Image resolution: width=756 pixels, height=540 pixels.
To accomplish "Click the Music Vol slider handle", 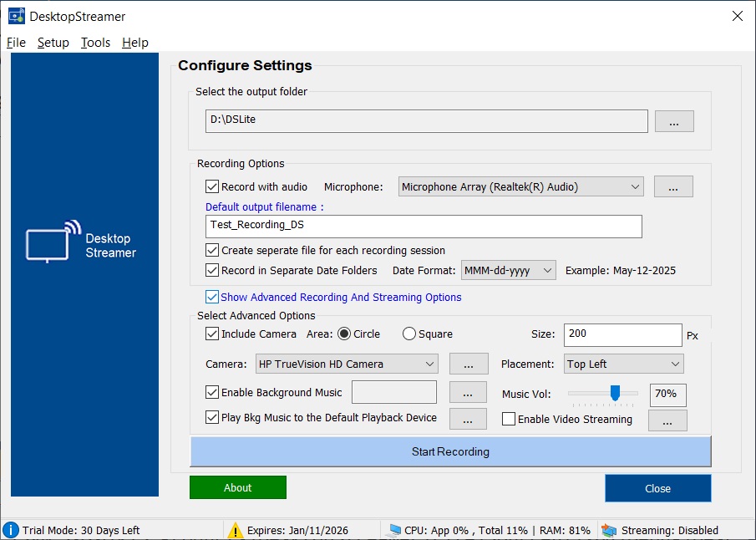I will point(615,393).
